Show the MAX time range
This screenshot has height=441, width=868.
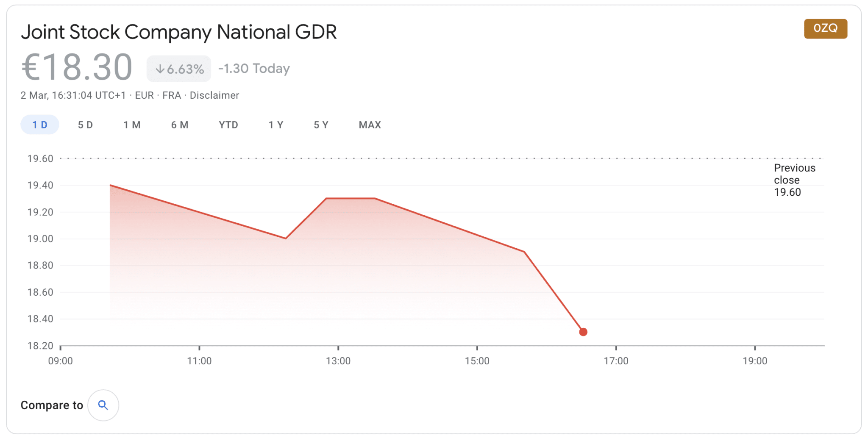[370, 125]
